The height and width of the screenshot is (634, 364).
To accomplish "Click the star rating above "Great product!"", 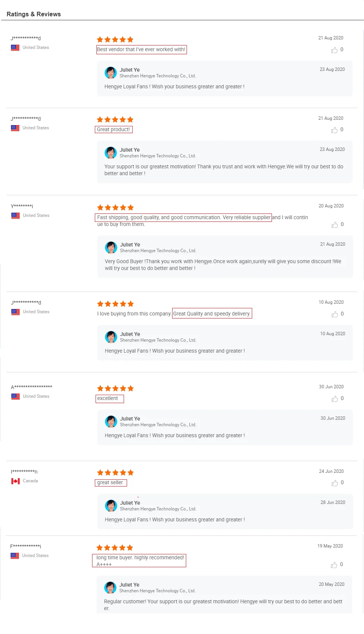I will (x=115, y=120).
